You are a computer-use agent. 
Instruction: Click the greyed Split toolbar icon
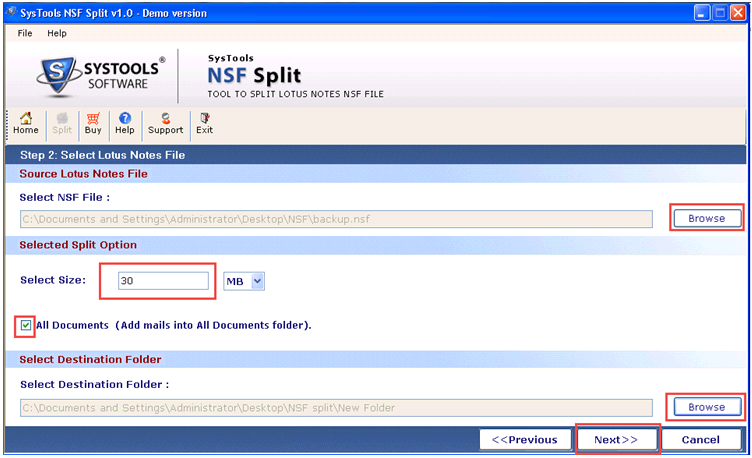tap(62, 124)
